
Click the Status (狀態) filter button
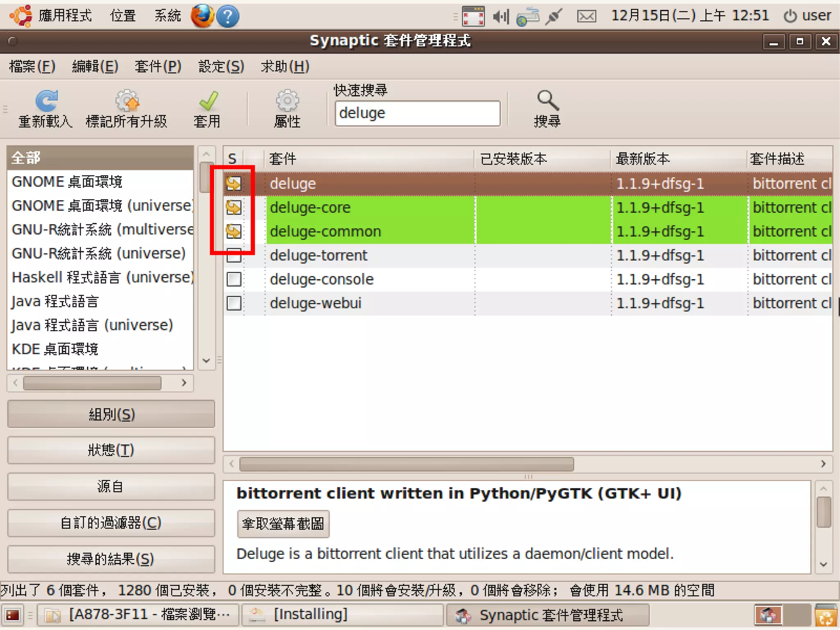pos(111,450)
